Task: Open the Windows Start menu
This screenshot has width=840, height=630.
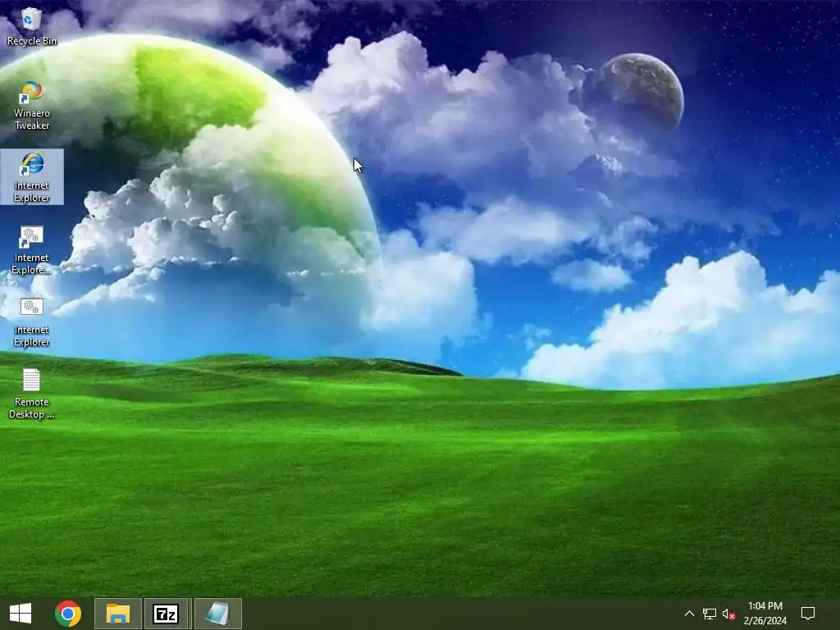Action: 21,614
